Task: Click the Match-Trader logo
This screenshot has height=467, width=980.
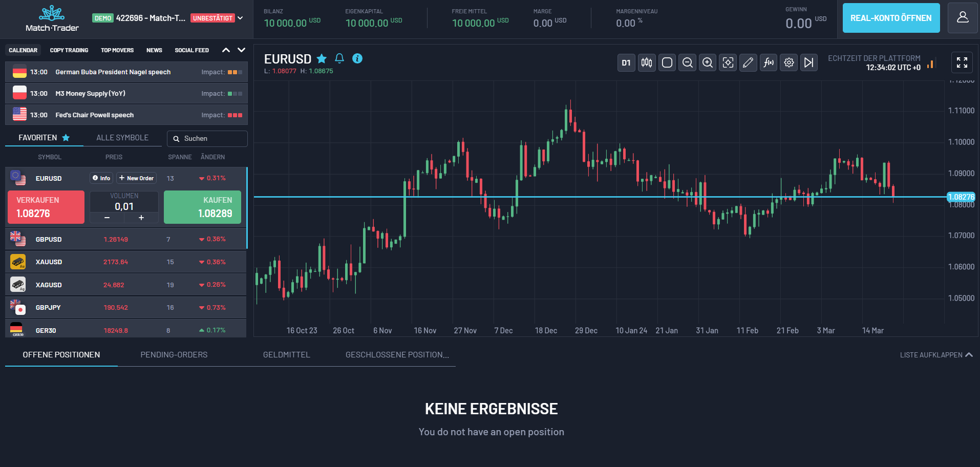Action: point(52,19)
